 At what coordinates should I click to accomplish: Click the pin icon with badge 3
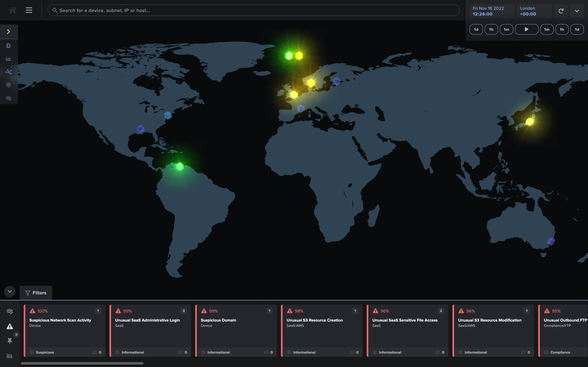pos(10,341)
